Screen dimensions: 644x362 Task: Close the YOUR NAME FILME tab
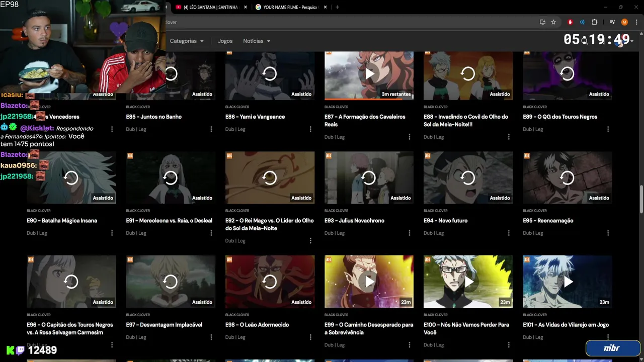(x=325, y=7)
